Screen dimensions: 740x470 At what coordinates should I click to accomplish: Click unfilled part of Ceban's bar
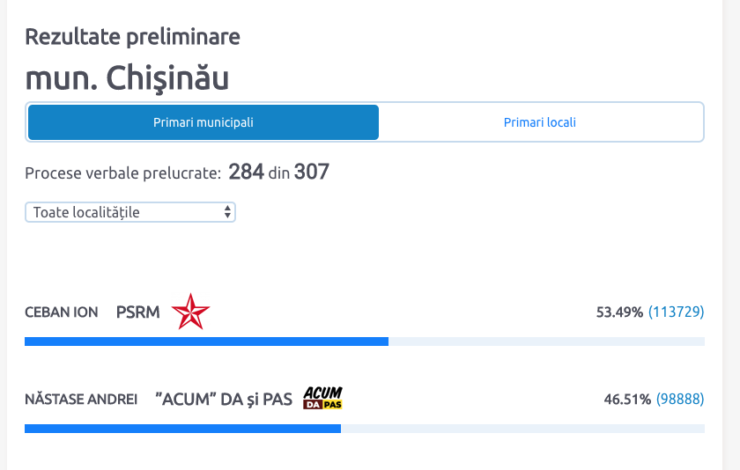(547, 342)
